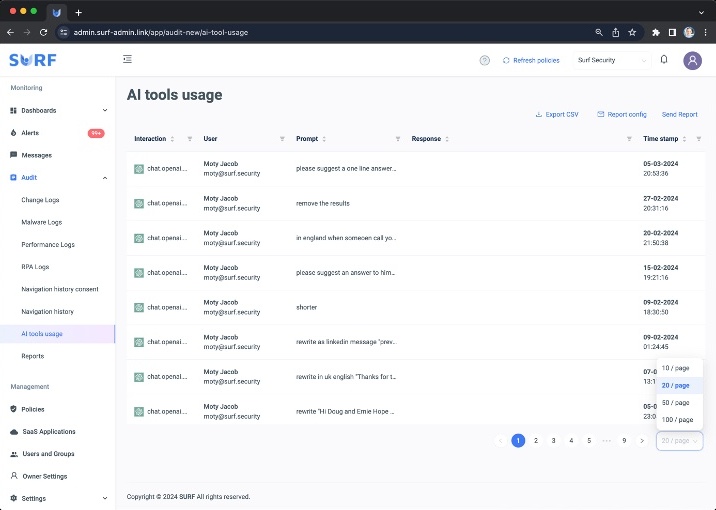Click the SURF logo

click(33, 60)
